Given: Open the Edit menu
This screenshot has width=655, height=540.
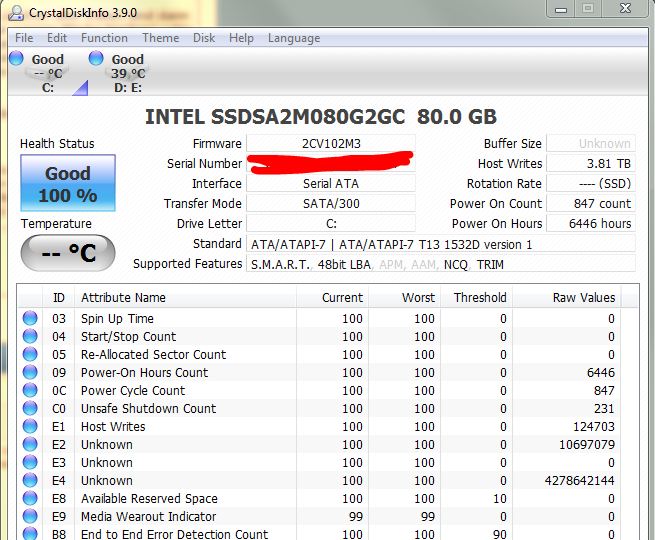Looking at the screenshot, I should [57, 38].
